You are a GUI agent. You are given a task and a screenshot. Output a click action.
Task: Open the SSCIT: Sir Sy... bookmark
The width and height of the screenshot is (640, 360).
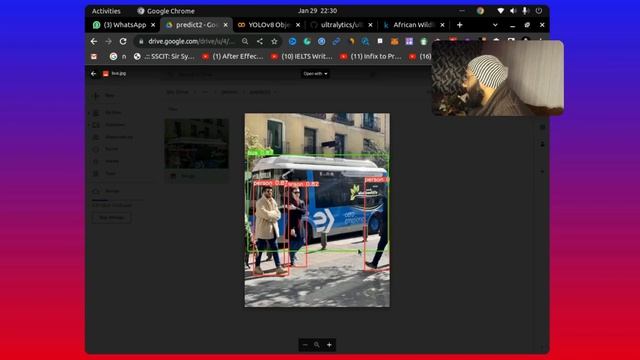click(164, 56)
